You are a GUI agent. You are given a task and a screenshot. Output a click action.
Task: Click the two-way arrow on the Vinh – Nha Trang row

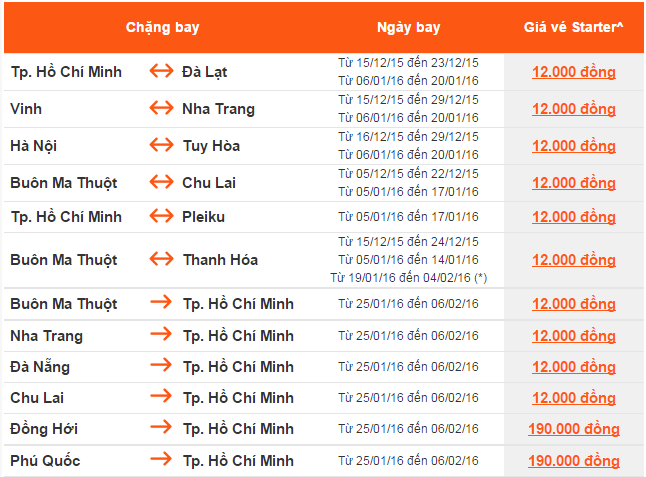[161, 109]
